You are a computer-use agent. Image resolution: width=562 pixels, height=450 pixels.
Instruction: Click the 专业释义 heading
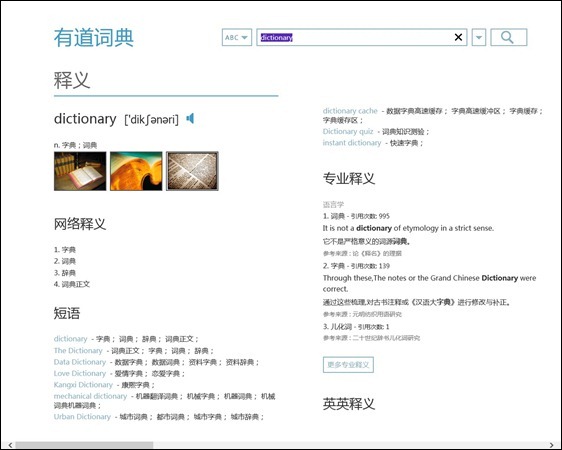(x=349, y=178)
